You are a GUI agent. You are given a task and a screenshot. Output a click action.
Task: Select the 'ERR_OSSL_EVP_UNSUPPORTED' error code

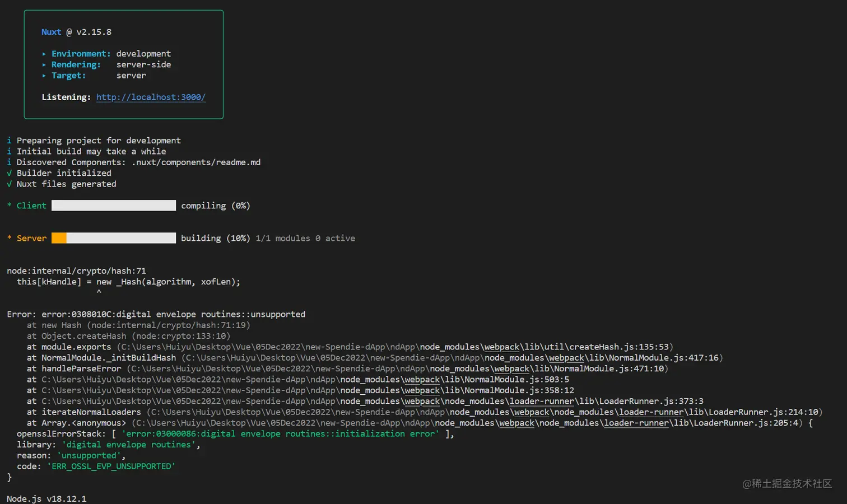tap(111, 466)
